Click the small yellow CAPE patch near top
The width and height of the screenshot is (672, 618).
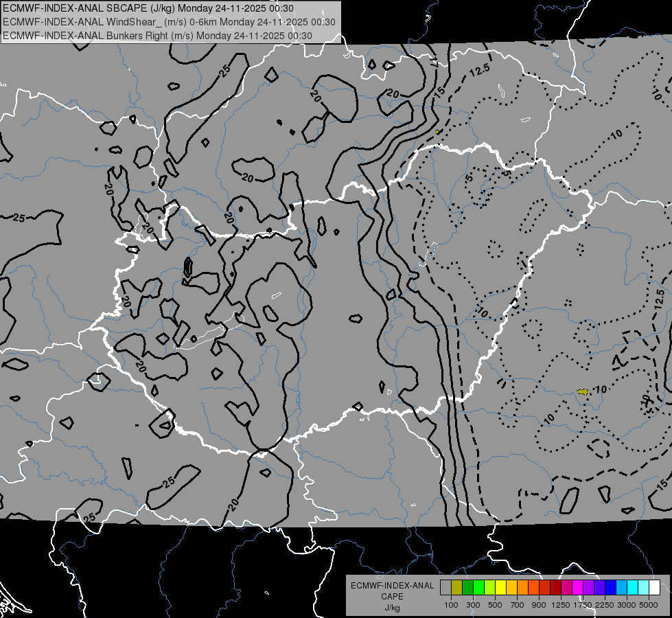pos(437,132)
